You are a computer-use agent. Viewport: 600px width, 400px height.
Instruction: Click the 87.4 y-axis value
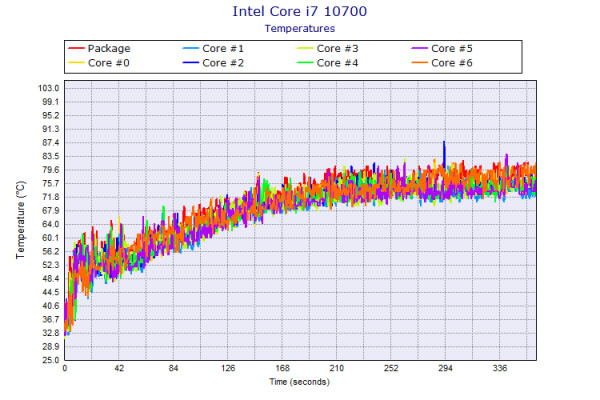coord(51,143)
